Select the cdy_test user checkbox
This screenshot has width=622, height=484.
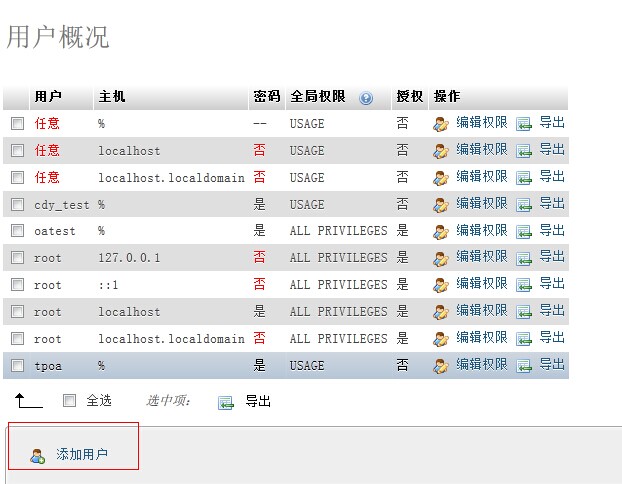pos(17,204)
